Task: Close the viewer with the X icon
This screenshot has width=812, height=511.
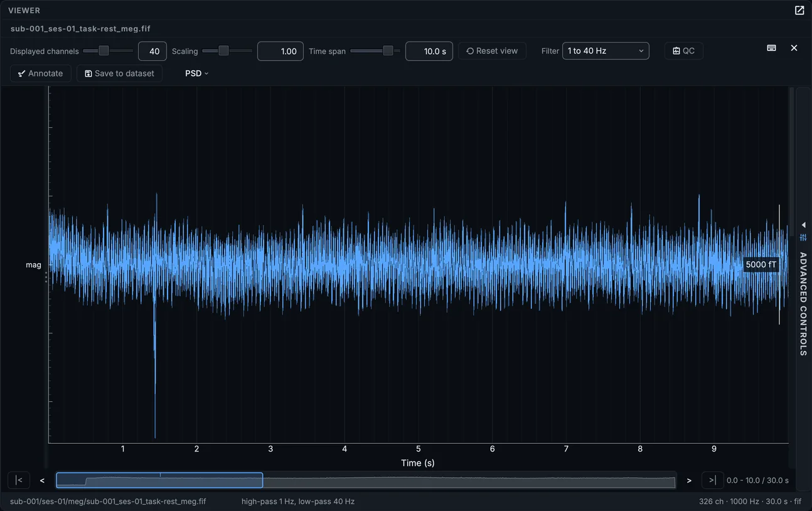Action: 794,48
